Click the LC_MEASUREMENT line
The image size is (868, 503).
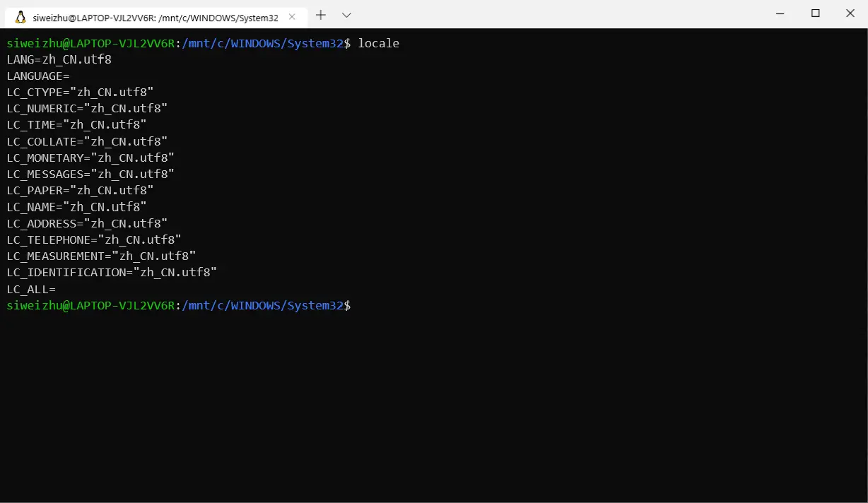pos(101,256)
